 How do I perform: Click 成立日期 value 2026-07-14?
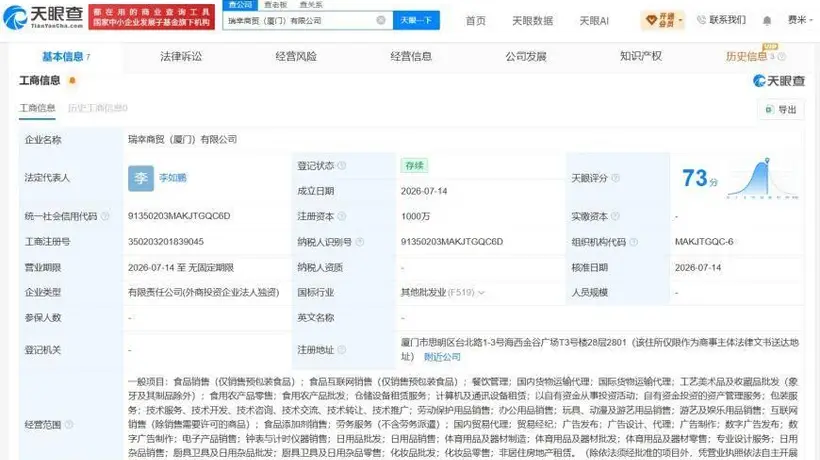point(424,191)
